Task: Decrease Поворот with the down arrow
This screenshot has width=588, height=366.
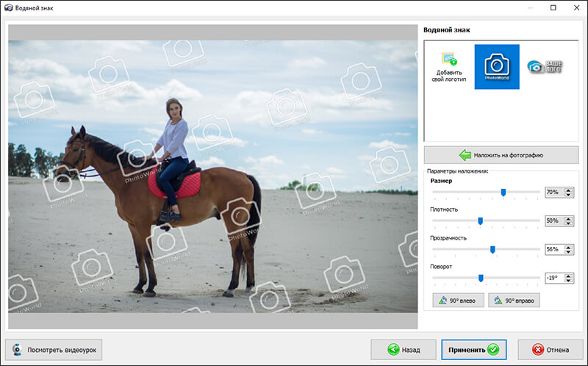Action: tap(568, 281)
